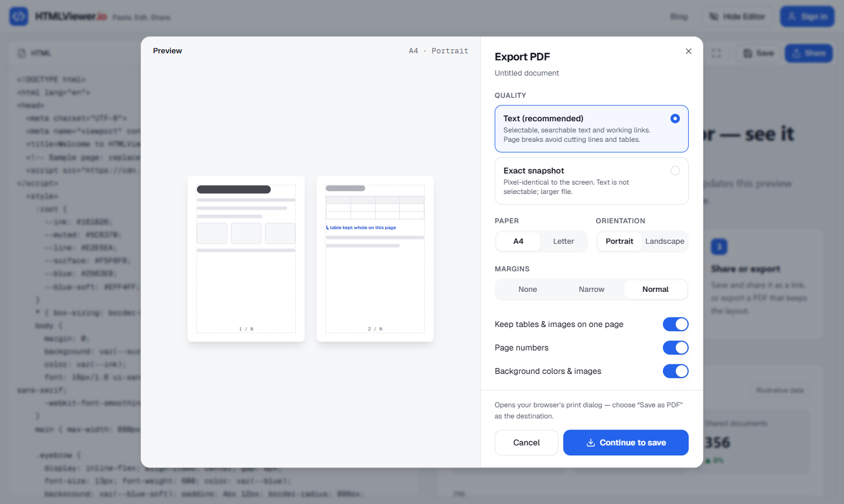Toggle Keep tables & images on one page
844x504 pixels.
[x=675, y=324]
